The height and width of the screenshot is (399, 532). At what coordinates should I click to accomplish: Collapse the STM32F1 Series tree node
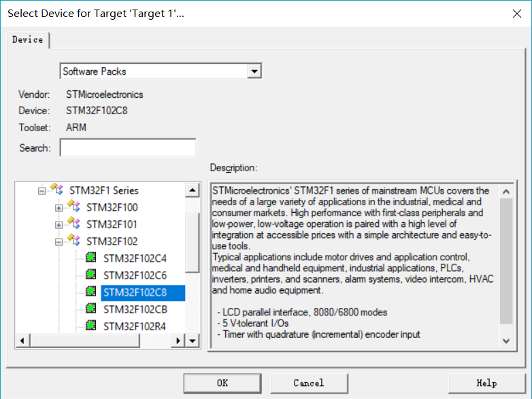(41, 191)
